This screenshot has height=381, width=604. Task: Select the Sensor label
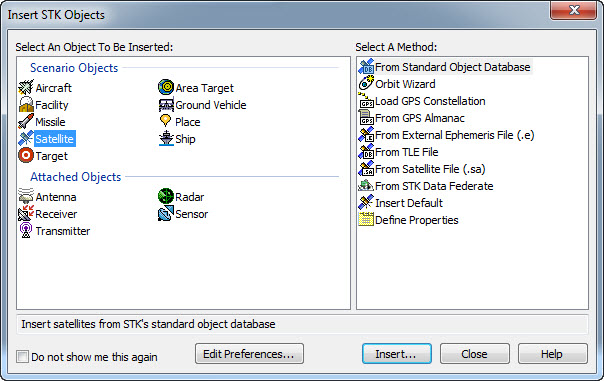(x=191, y=214)
